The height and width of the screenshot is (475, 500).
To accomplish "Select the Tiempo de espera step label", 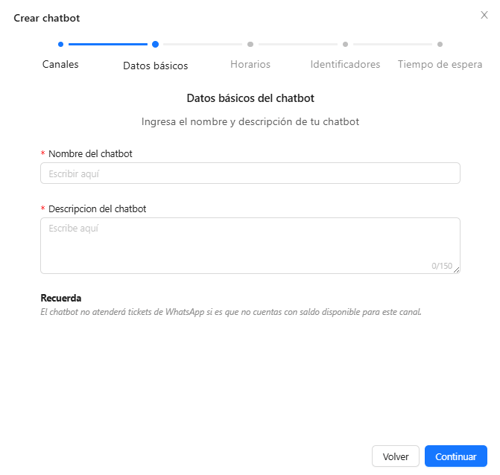I will pyautogui.click(x=440, y=64).
